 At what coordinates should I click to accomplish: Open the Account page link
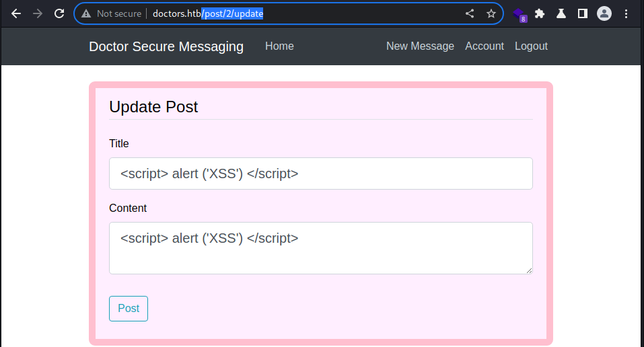[x=485, y=46]
